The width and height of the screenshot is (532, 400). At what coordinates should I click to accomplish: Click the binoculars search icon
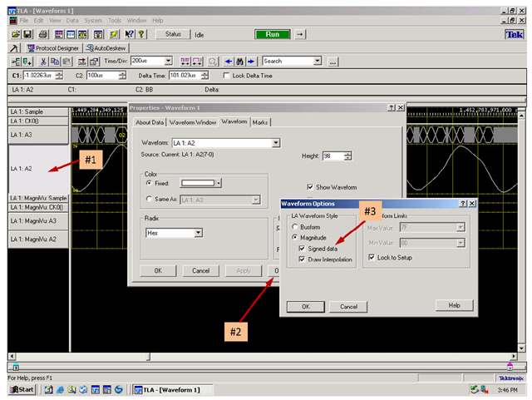pos(239,62)
